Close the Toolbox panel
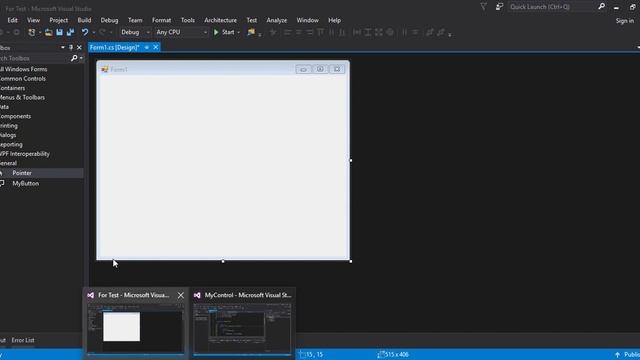This screenshot has width=640, height=360. click(79, 47)
